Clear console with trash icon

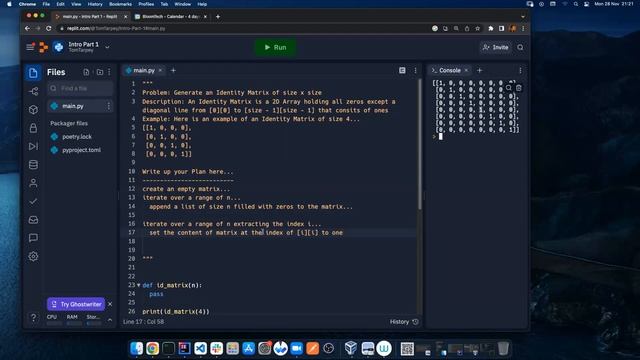[519, 88]
